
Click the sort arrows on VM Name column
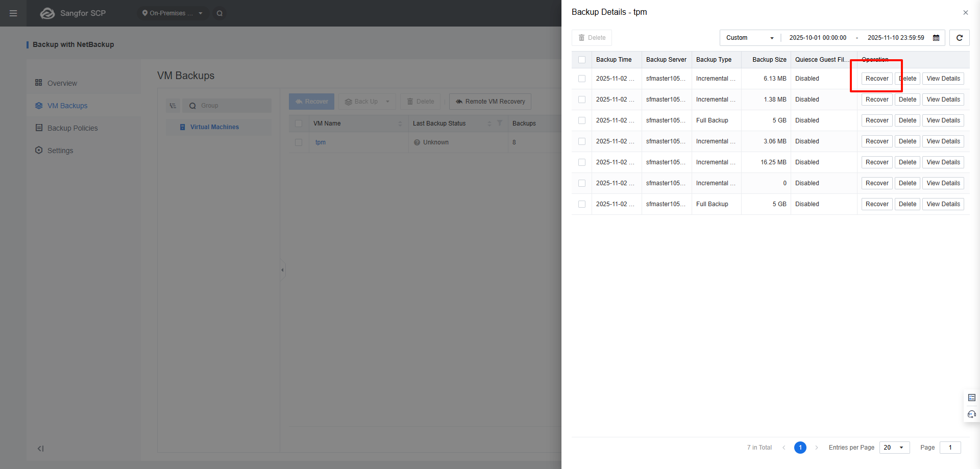[x=400, y=124]
